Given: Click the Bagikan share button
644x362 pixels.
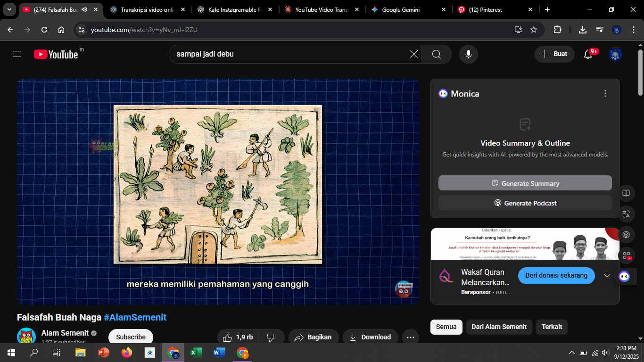Looking at the screenshot, I should [x=314, y=337].
